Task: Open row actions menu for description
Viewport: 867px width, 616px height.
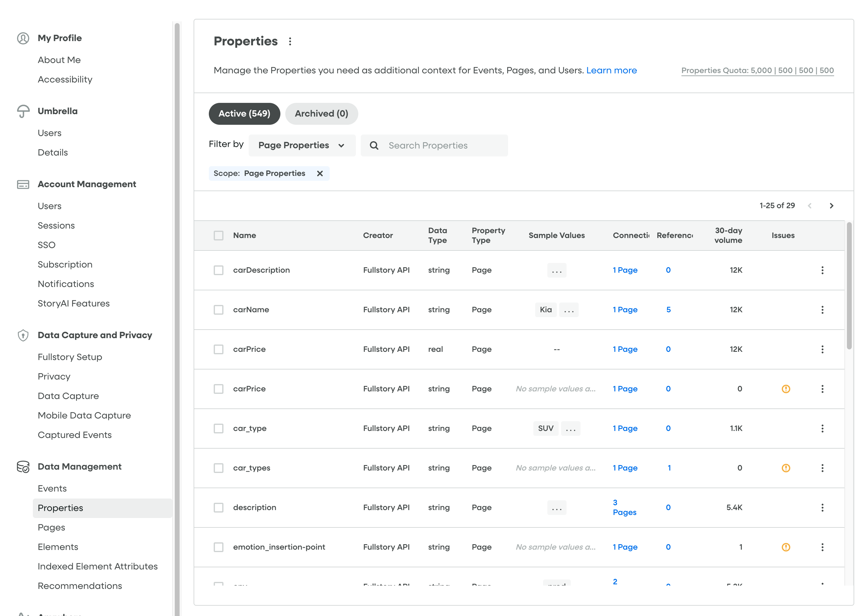Action: [822, 508]
